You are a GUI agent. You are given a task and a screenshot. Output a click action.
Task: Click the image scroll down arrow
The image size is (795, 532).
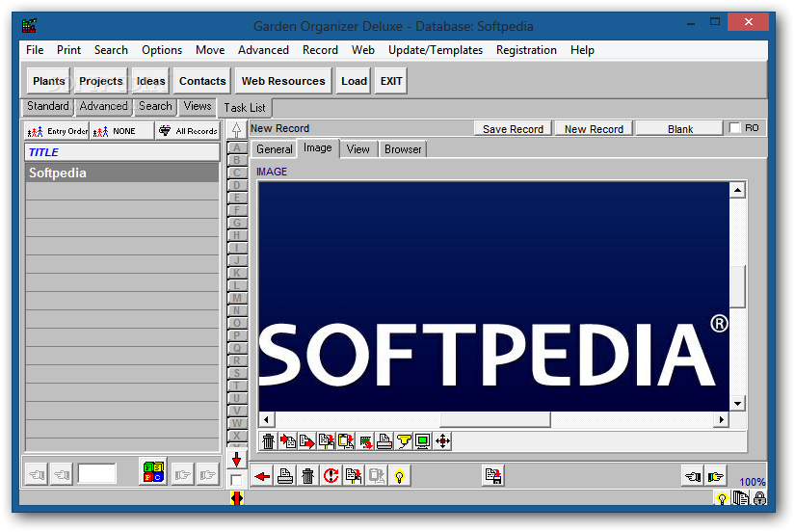point(737,404)
